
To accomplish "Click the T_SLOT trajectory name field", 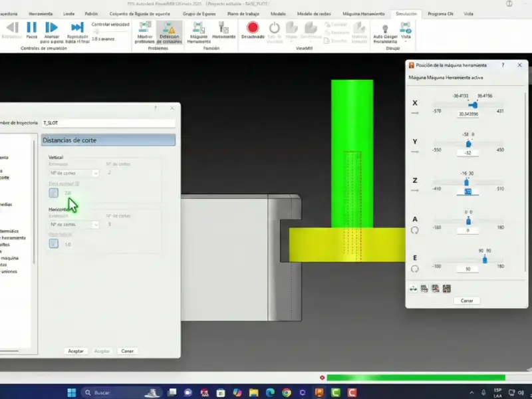I will (x=108, y=123).
